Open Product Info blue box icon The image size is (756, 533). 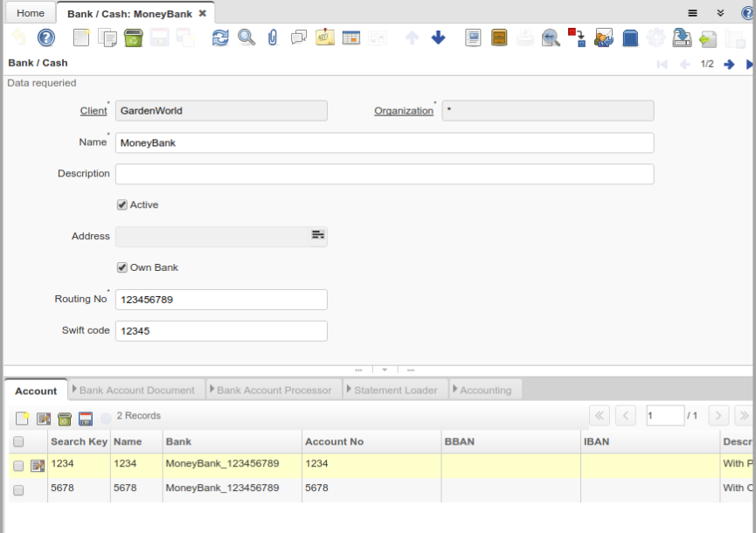(629, 38)
